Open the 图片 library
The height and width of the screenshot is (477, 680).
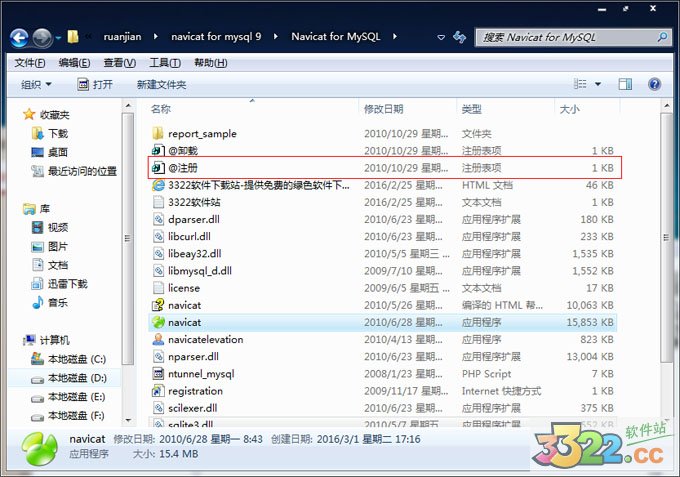click(58, 246)
